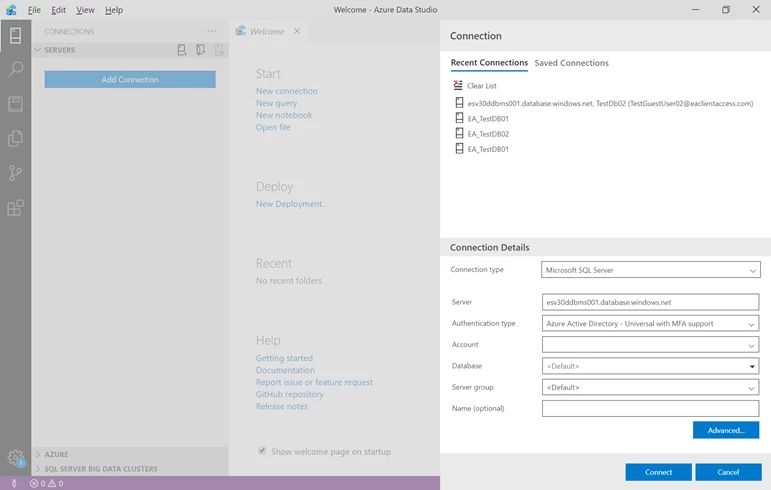Viewport: 771px width, 490px height.
Task: Close the Welcome tab
Action: (x=297, y=31)
